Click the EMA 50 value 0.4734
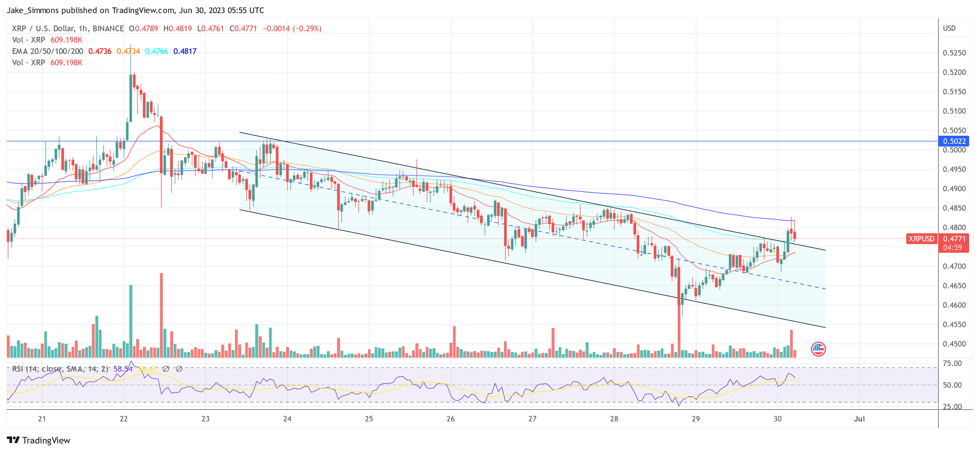 (128, 51)
